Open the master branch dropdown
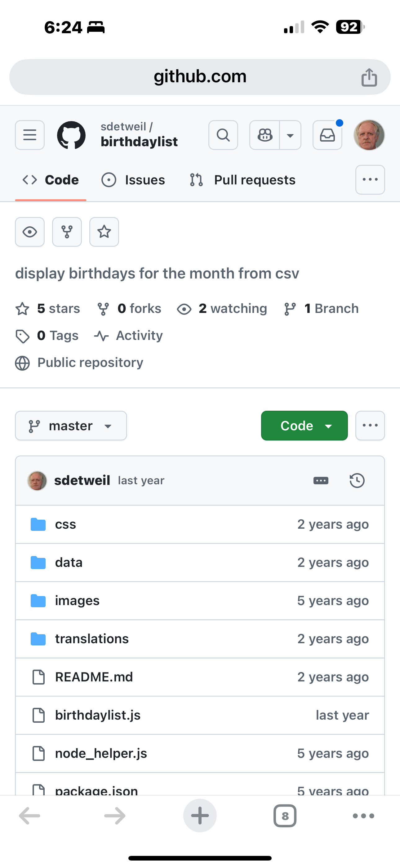 71,426
